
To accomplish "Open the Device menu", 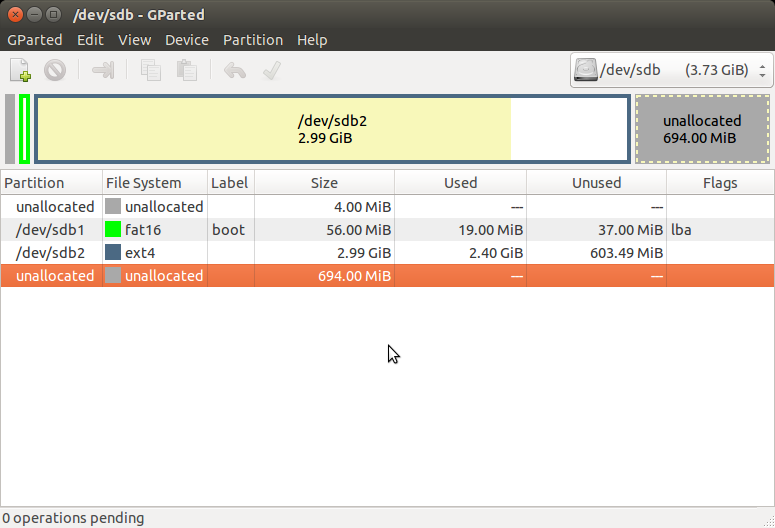I will [187, 40].
